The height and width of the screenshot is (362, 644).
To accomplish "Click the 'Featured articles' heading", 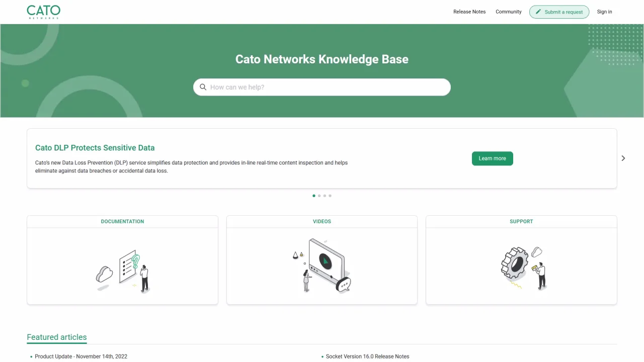I will pos(57,337).
